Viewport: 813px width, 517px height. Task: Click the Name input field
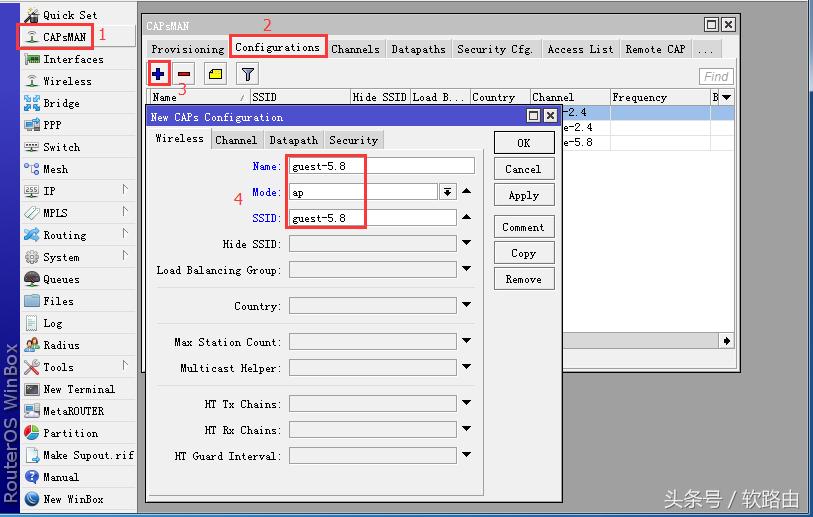382,166
